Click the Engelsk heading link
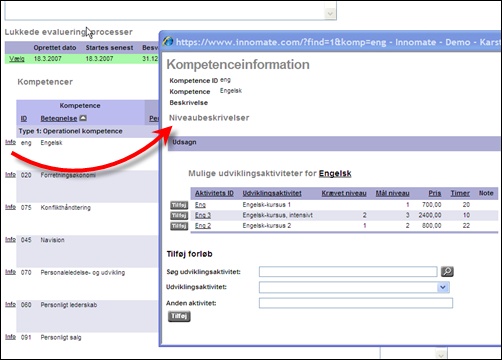This screenshot has width=502, height=360. click(x=335, y=173)
